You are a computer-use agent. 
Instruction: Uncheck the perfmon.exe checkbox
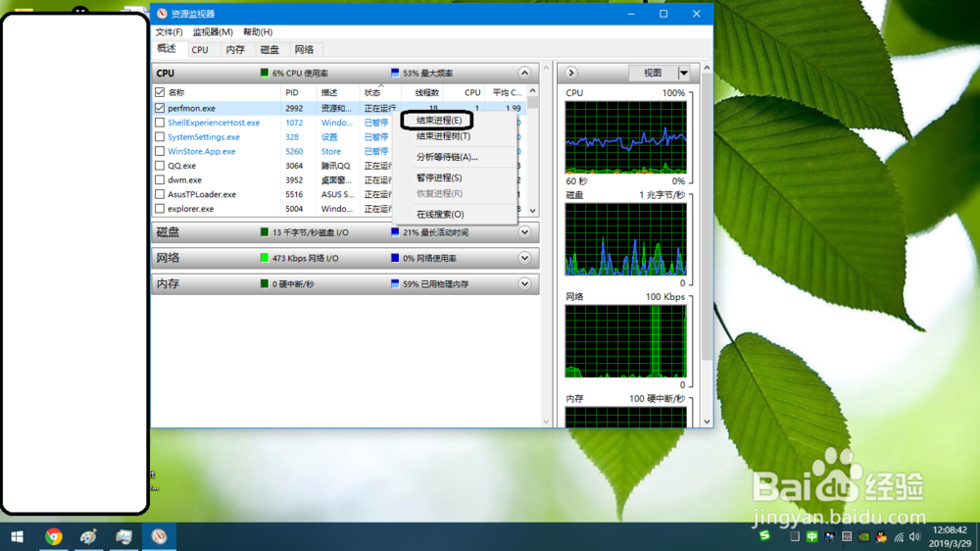(x=160, y=108)
